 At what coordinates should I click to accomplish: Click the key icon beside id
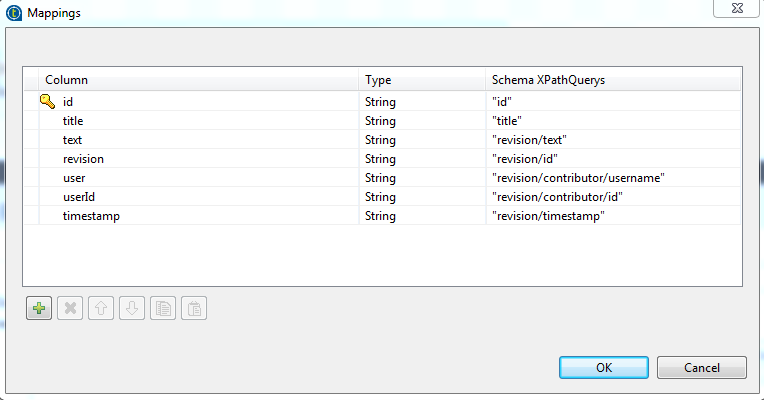pos(47,101)
